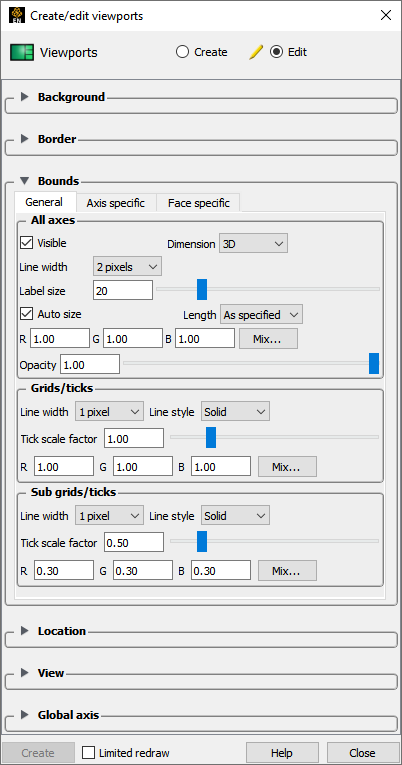The image size is (402, 765).
Task: Switch to the Axis specific tab
Action: point(116,203)
